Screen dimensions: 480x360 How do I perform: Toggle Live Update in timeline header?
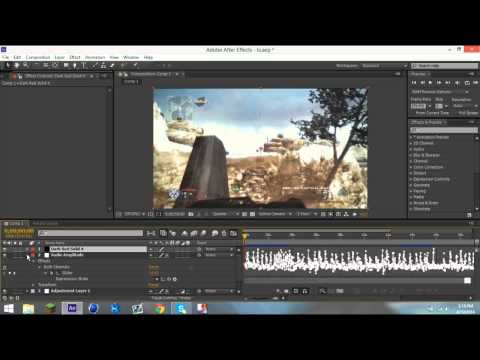[x=163, y=233]
